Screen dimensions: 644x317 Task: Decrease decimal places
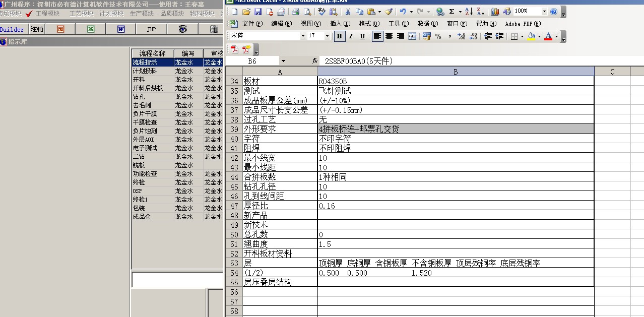coord(473,36)
